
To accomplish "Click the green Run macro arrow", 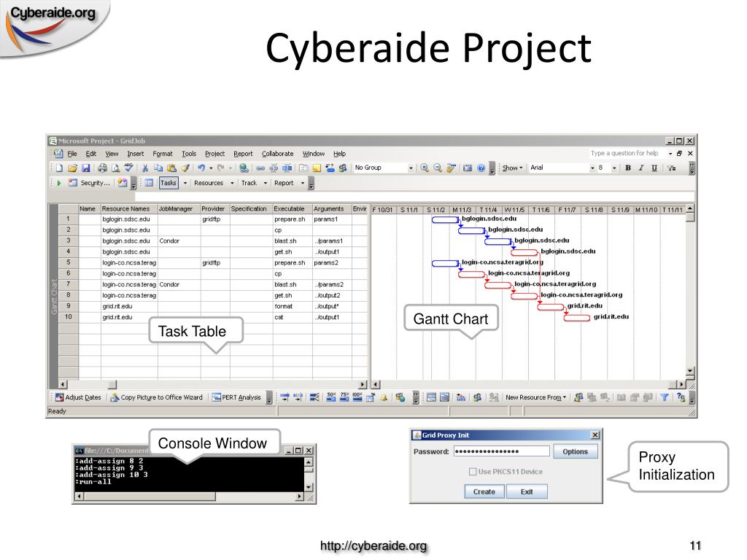I will click(x=59, y=183).
